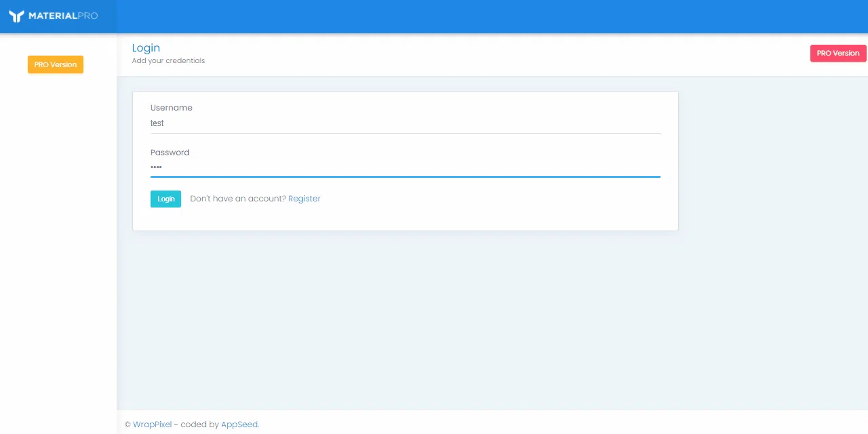Open the Register link
This screenshot has height=434, width=868.
(304, 199)
